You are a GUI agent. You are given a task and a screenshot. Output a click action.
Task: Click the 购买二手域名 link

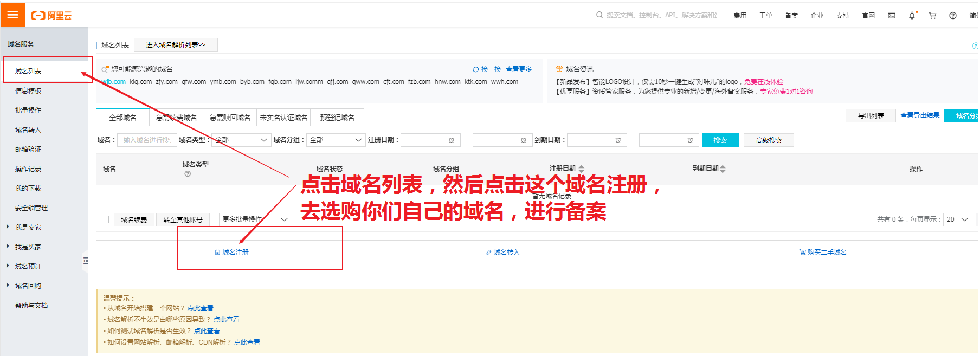[x=823, y=253]
